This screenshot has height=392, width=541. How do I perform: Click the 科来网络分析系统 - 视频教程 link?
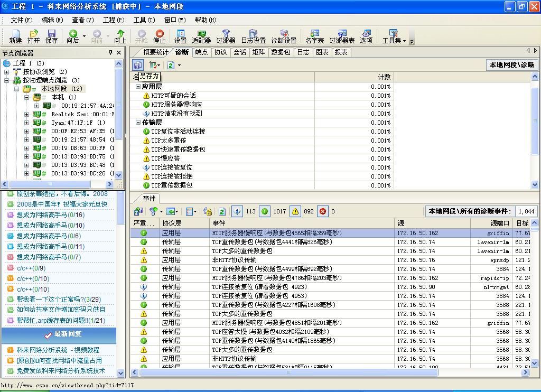58,350
